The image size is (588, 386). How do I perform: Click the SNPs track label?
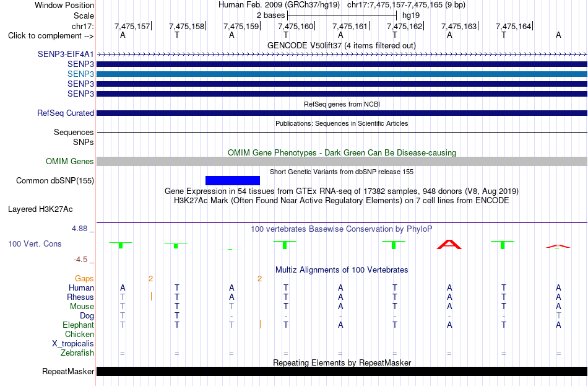(84, 143)
